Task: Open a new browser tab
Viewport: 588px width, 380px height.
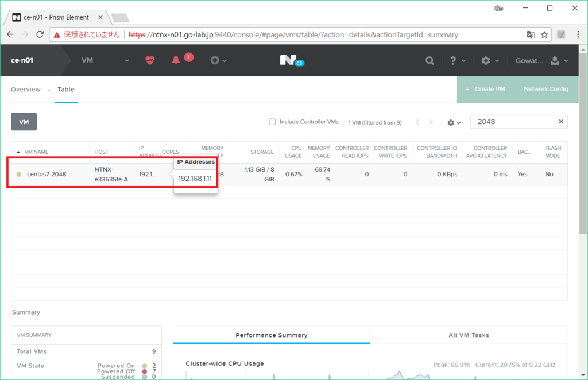Action: click(120, 18)
